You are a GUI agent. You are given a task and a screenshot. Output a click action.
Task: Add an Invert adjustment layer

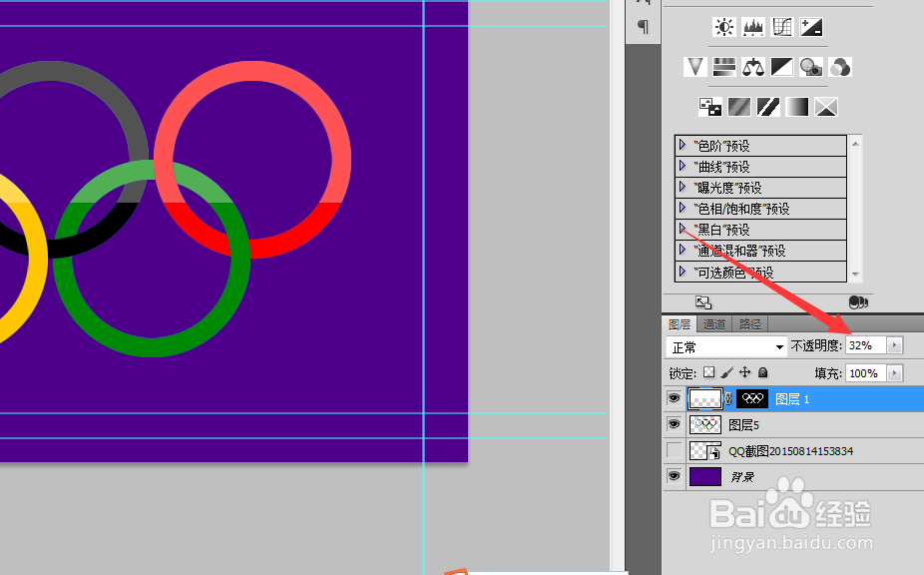coord(710,107)
